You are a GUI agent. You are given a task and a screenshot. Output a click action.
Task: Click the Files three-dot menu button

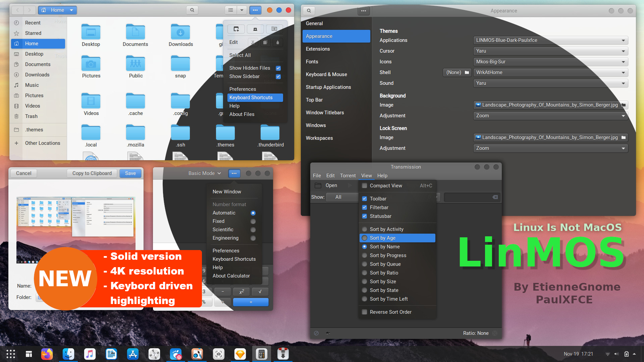pos(255,10)
